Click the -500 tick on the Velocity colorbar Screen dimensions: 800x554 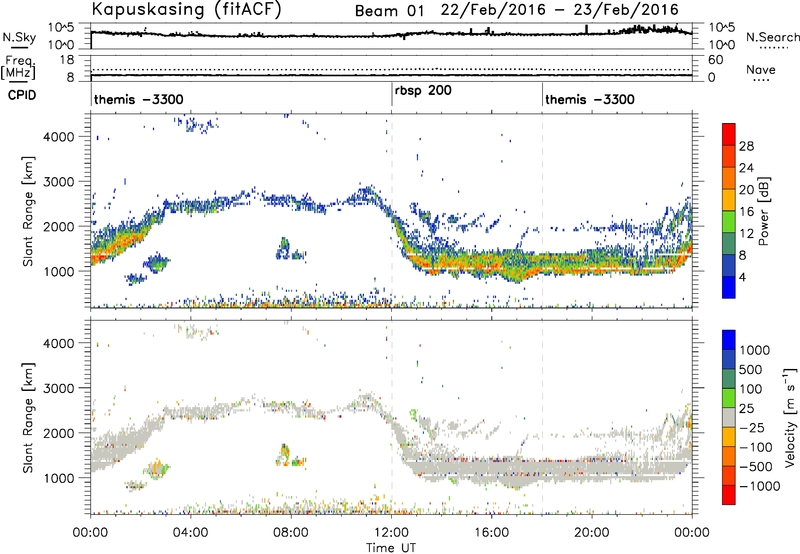pyautogui.click(x=755, y=467)
